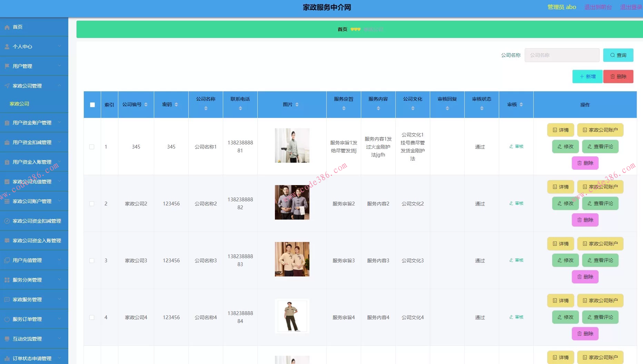Check the row for 公司名称2
Image resolution: width=643 pixels, height=364 pixels.
92,204
